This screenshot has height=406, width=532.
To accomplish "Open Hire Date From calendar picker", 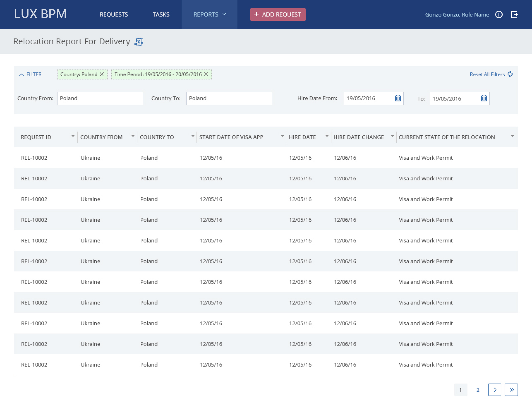I will click(x=398, y=98).
